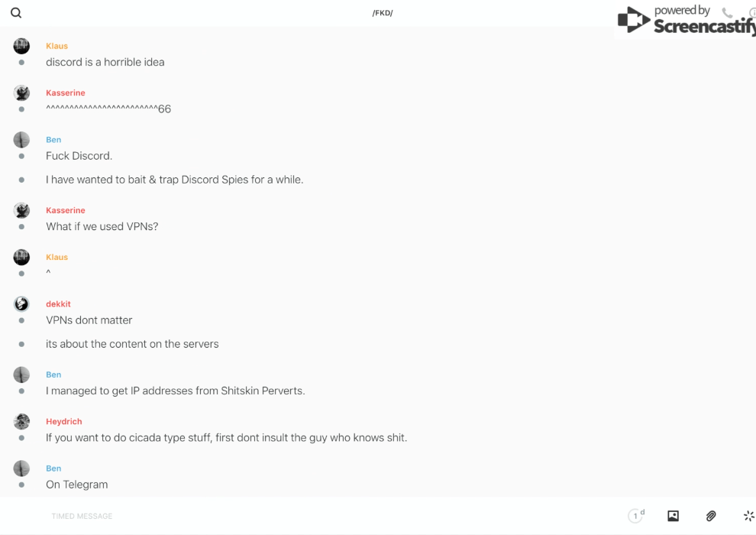Select the "discord is a horrible idea" message

105,62
